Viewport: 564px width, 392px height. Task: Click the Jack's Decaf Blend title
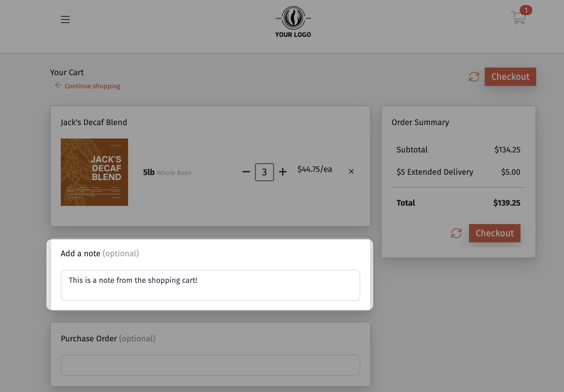click(94, 122)
